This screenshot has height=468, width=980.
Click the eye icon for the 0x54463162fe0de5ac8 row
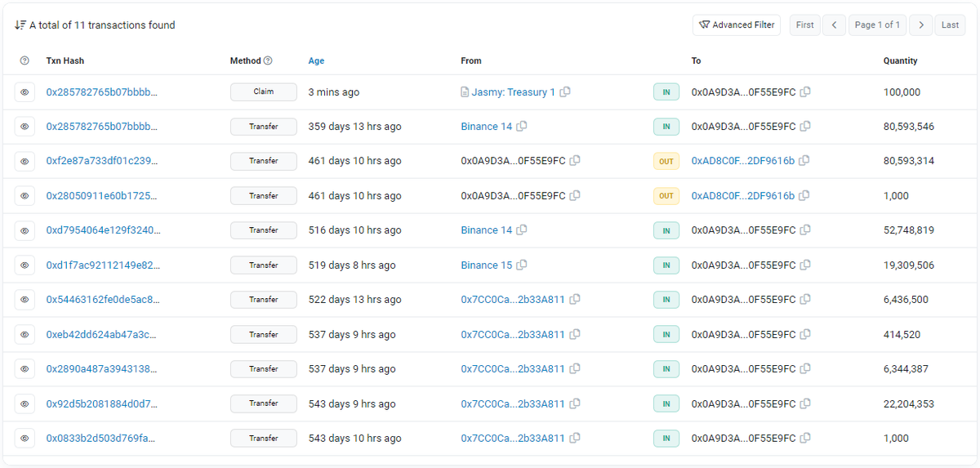click(24, 300)
